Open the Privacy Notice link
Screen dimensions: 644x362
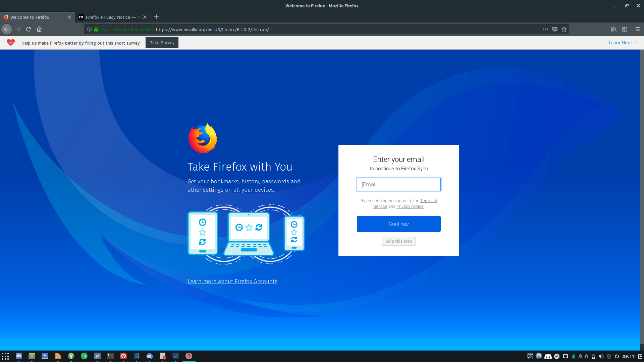[x=410, y=206]
